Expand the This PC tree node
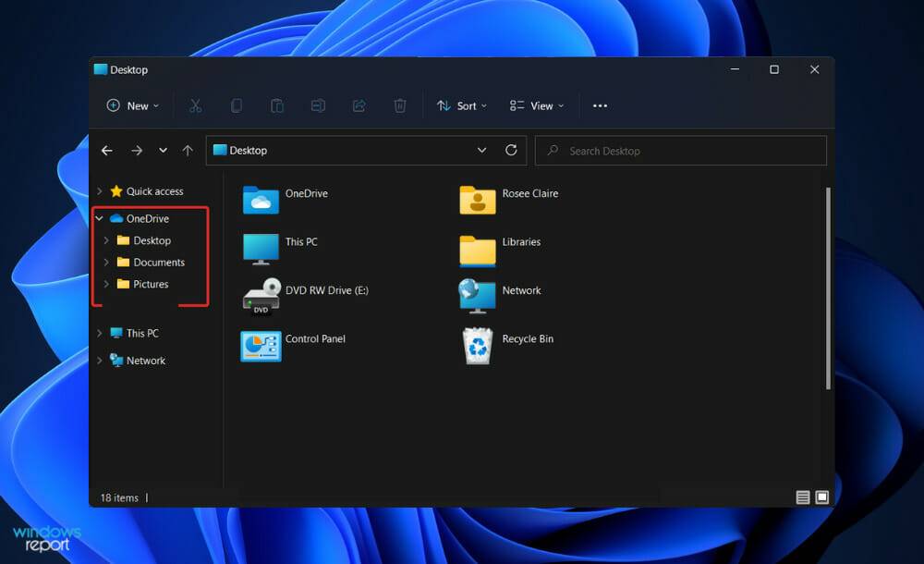The image size is (924, 564). click(x=102, y=333)
